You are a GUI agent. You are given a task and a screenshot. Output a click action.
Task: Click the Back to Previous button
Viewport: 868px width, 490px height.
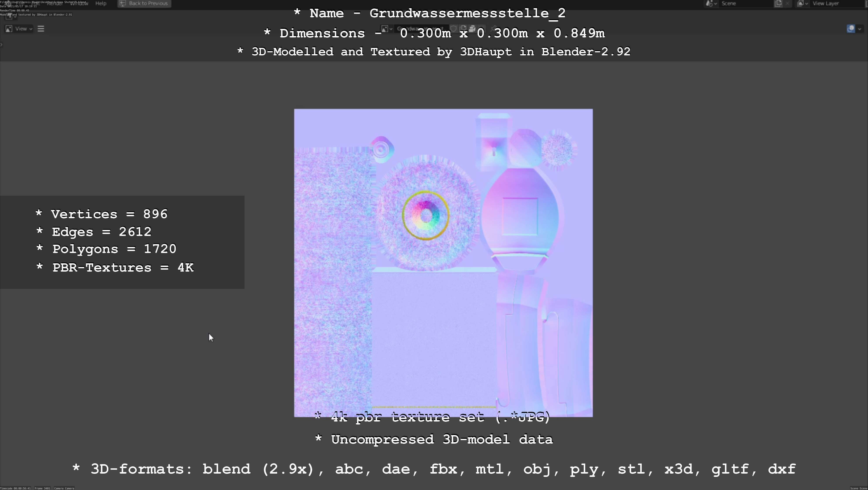(x=144, y=3)
